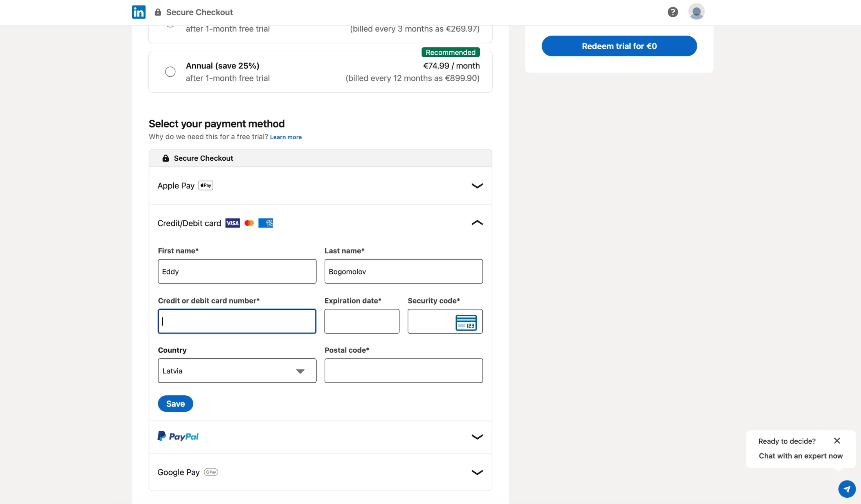Image resolution: width=861 pixels, height=504 pixels.
Task: Open the profile avatar menu
Action: click(696, 12)
